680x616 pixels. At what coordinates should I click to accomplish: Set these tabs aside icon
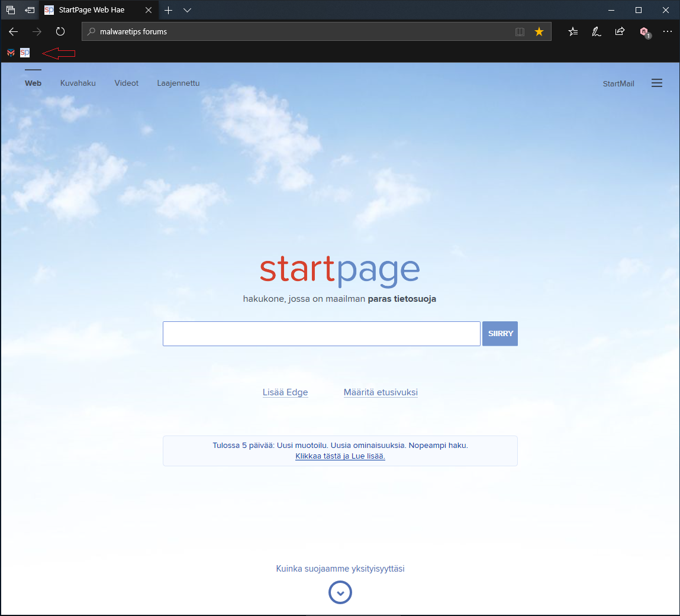[30, 9]
